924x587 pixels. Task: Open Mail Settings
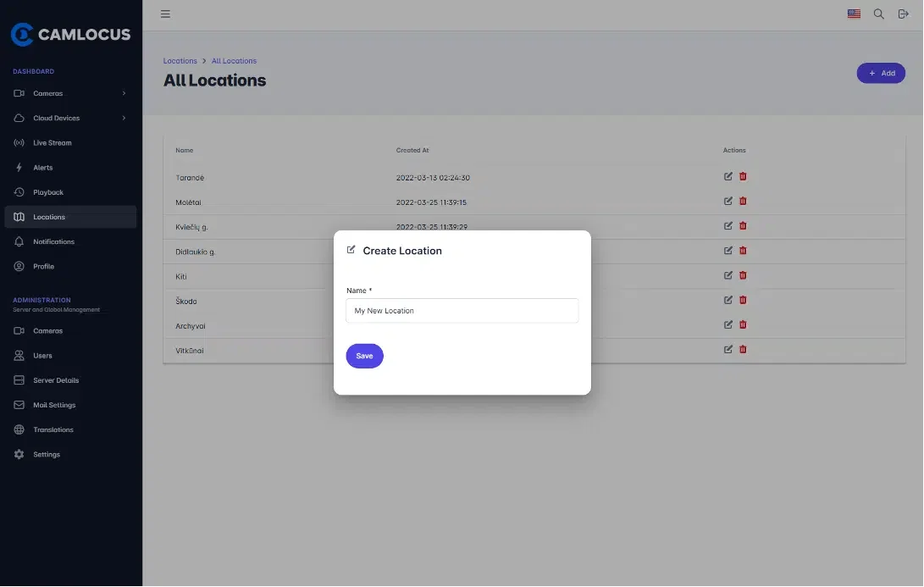pyautogui.click(x=70, y=405)
